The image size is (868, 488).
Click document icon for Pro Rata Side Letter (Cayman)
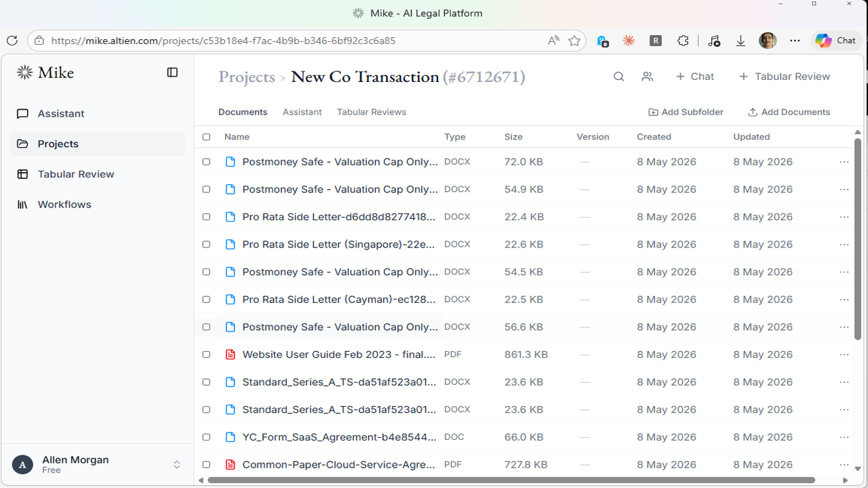(231, 300)
